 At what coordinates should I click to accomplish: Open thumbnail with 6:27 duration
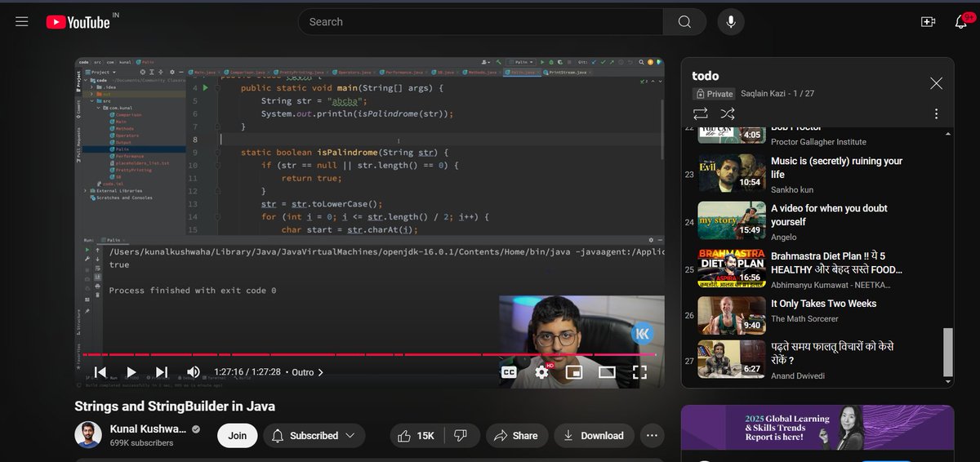732,359
